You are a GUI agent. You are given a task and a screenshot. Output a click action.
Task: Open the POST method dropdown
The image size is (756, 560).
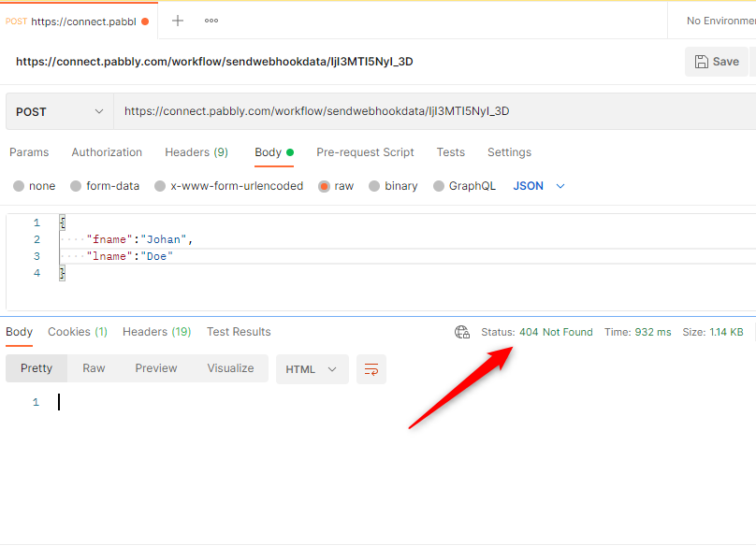tap(60, 112)
